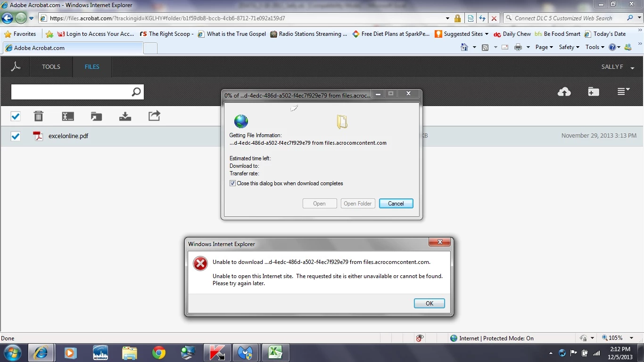Click the browser Forward button
Screen dimensions: 644x362
(x=21, y=18)
